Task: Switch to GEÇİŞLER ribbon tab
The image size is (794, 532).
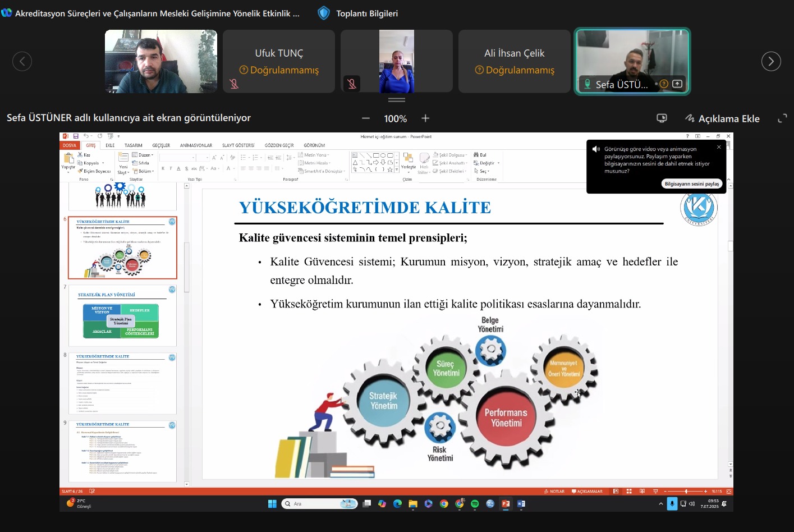Action: 161,145
